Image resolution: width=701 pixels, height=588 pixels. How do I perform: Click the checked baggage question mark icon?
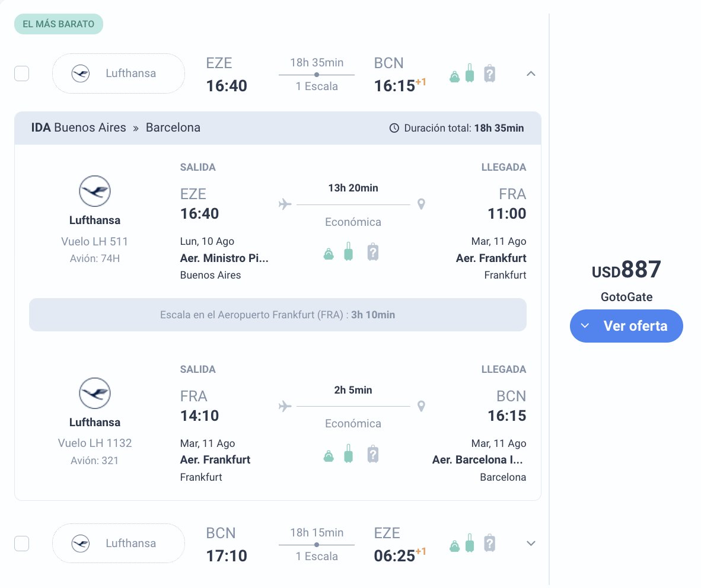[489, 75]
